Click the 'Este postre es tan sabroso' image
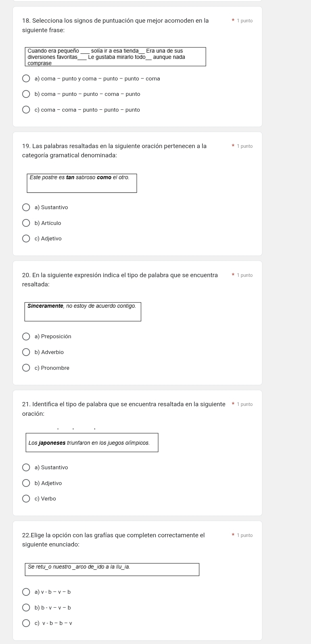The image size is (311, 644). click(x=82, y=183)
